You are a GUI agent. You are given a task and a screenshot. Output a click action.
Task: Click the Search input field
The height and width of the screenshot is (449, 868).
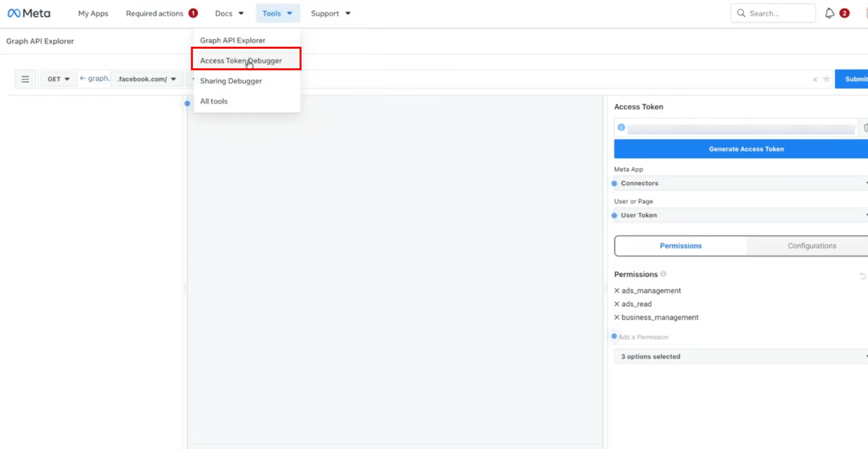[773, 13]
